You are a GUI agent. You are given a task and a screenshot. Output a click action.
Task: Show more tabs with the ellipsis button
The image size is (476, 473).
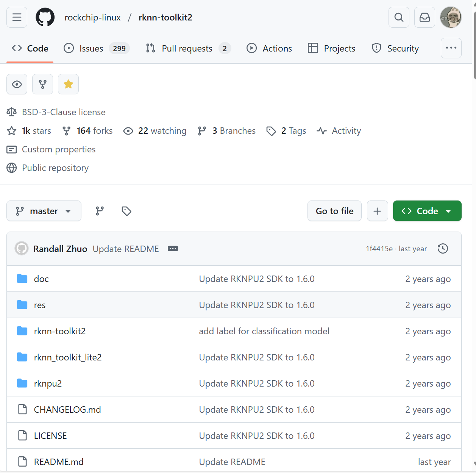coord(451,48)
